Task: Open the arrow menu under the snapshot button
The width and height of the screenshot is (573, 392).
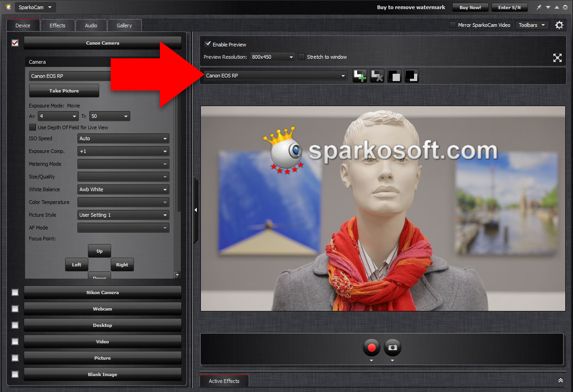Action: (x=393, y=361)
